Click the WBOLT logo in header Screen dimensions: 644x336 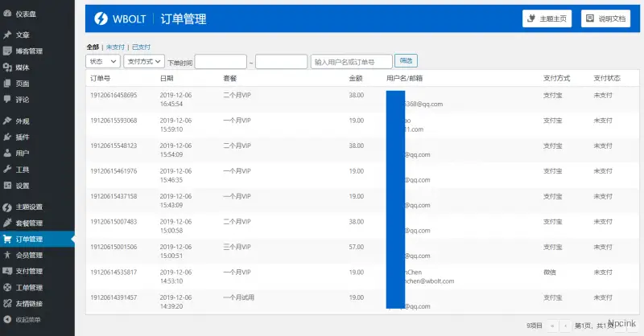[x=120, y=18]
